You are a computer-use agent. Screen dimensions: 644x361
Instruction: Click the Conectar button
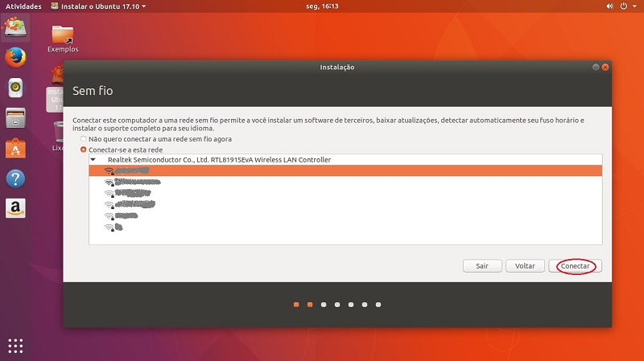coord(575,266)
